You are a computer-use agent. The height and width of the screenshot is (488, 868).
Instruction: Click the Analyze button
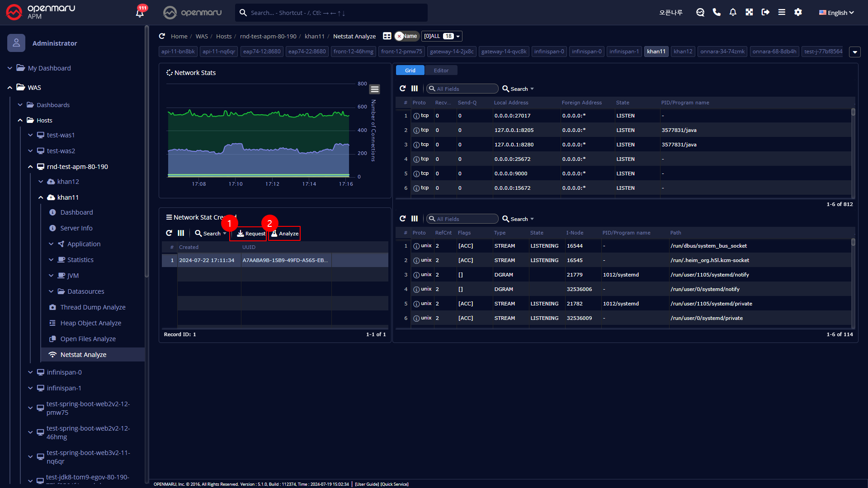click(285, 234)
